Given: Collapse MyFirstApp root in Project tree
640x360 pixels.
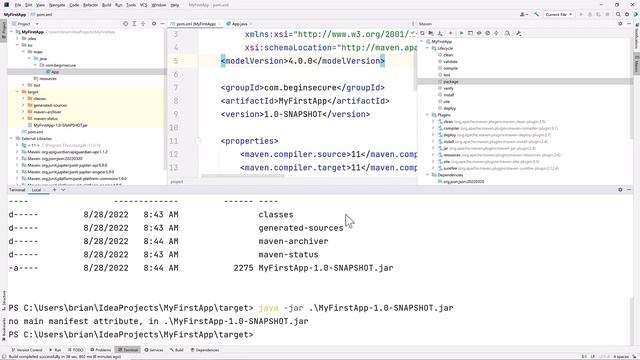Looking at the screenshot, I should click(x=12, y=32).
